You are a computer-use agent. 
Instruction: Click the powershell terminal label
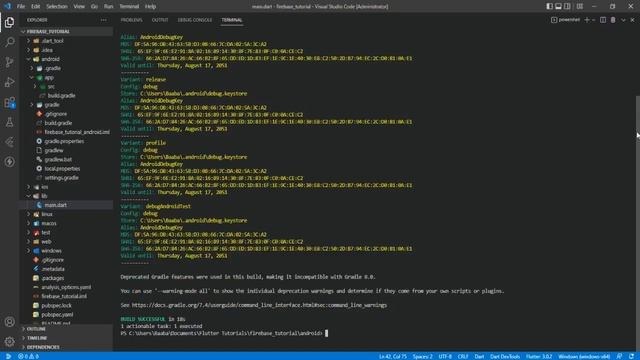(565, 20)
